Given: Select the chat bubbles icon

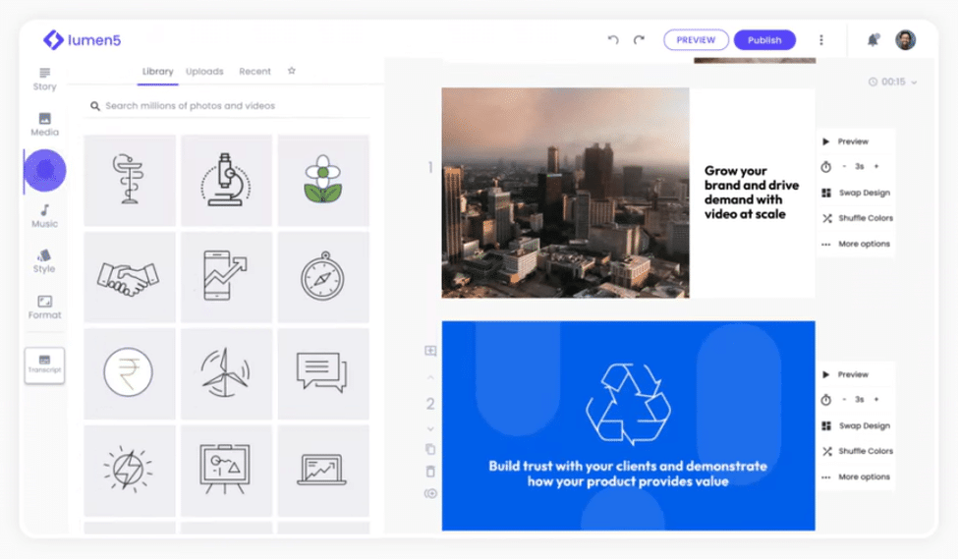Looking at the screenshot, I should tap(323, 374).
